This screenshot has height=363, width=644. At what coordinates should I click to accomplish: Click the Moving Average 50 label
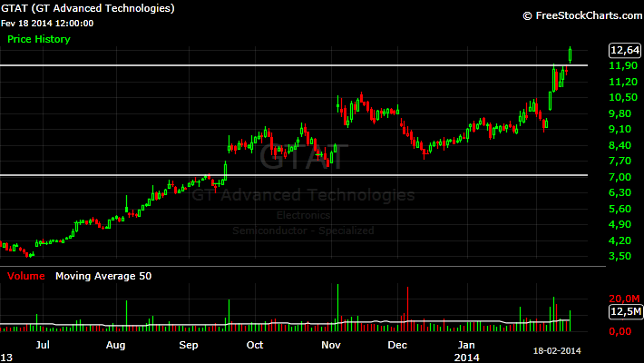point(103,276)
